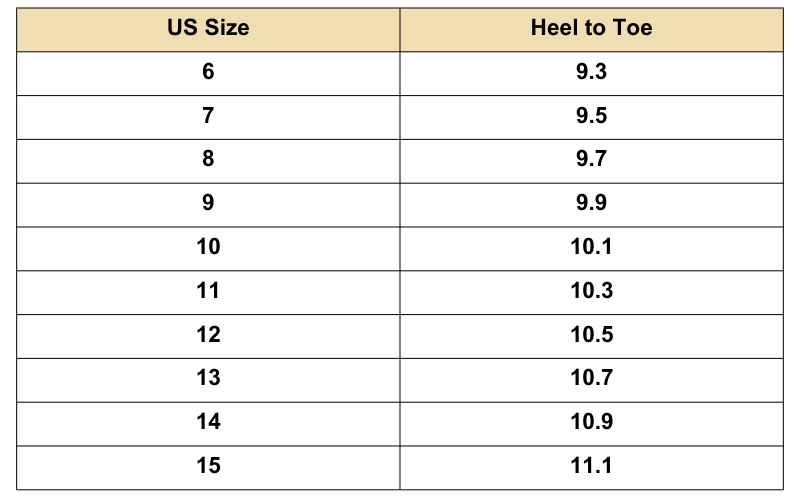Click the US Size 7 cell
Screen dimensions: 800x500
coord(208,116)
